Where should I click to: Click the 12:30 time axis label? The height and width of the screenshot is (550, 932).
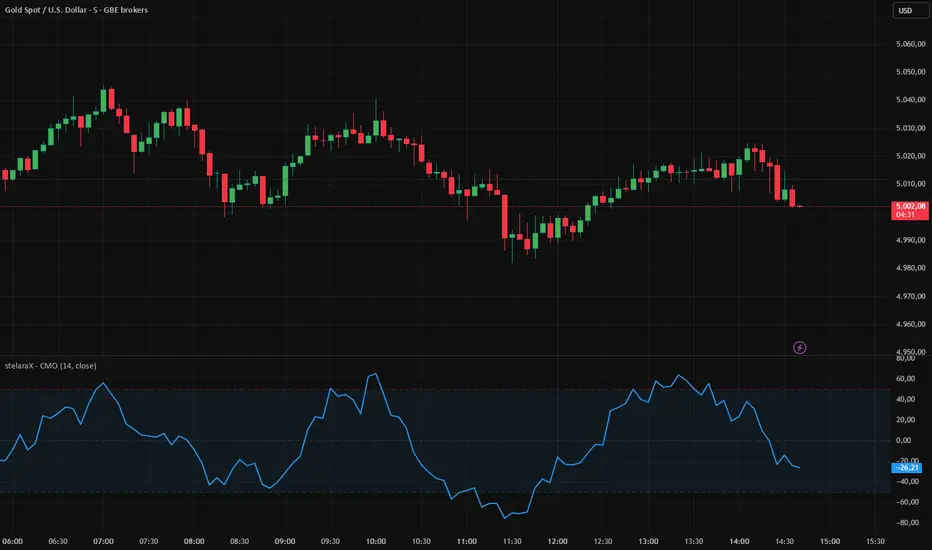point(603,541)
